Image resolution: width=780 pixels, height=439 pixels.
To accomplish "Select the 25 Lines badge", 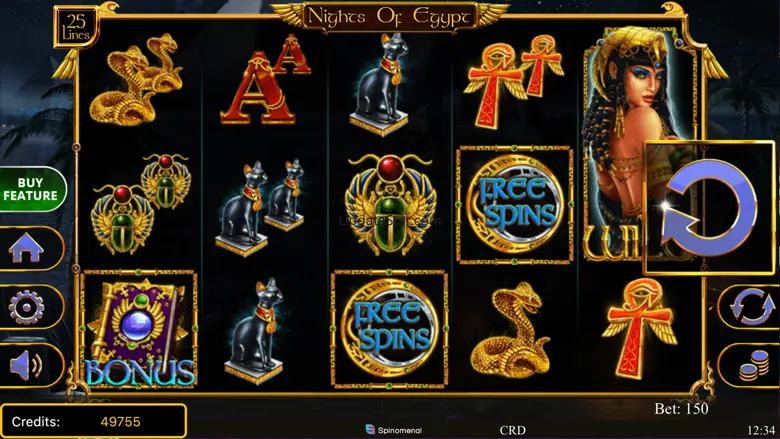I will [76, 28].
